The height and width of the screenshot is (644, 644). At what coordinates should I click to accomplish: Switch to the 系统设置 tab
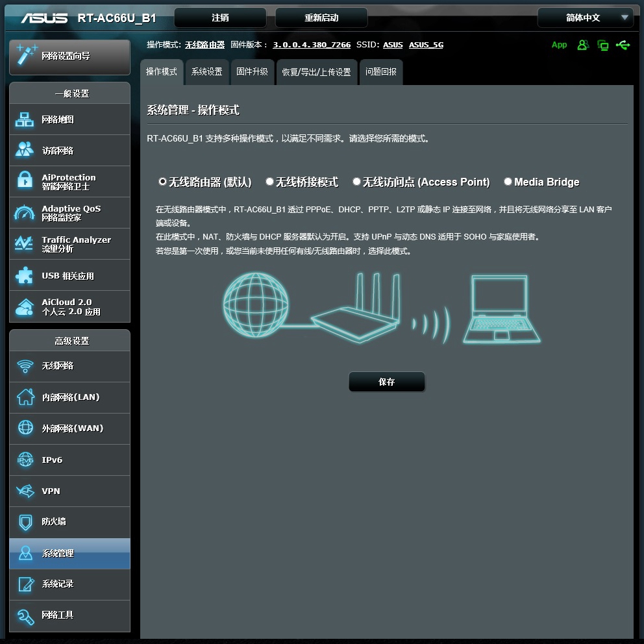(x=206, y=72)
